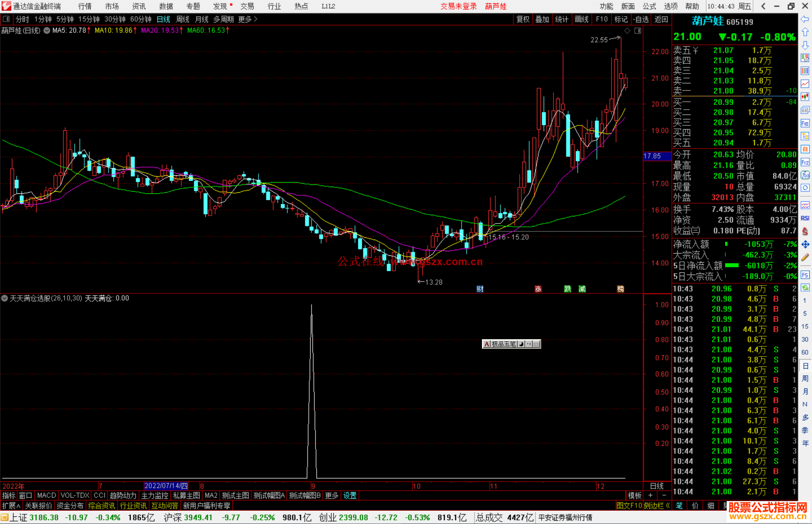The height and width of the screenshot is (524, 812).
Task: Expand the 天天满仓选股 indicator dropdown arrow
Action: 5,298
